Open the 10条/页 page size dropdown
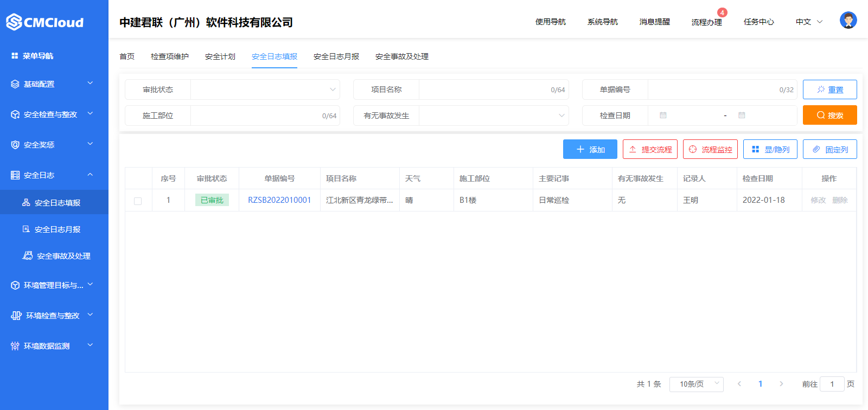868x410 pixels. point(697,384)
